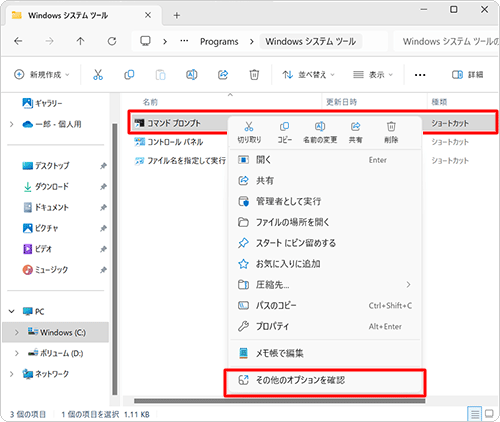Open ピクチャ in the navigation pane

click(40, 228)
